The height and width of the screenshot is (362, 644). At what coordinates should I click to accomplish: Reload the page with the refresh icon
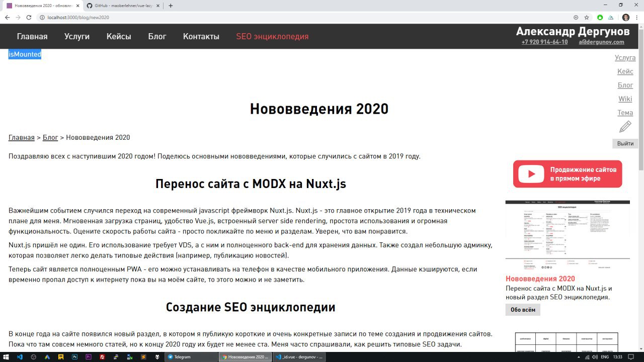(29, 17)
